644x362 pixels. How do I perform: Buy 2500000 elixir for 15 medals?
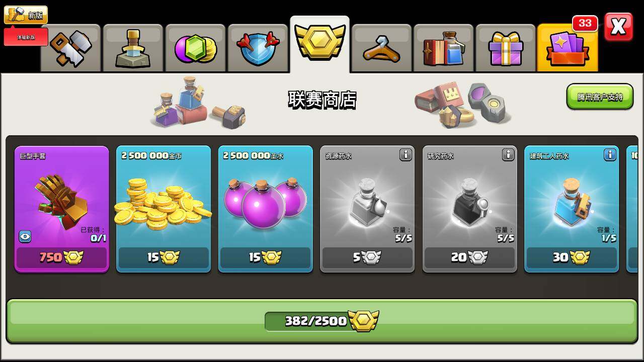[265, 257]
